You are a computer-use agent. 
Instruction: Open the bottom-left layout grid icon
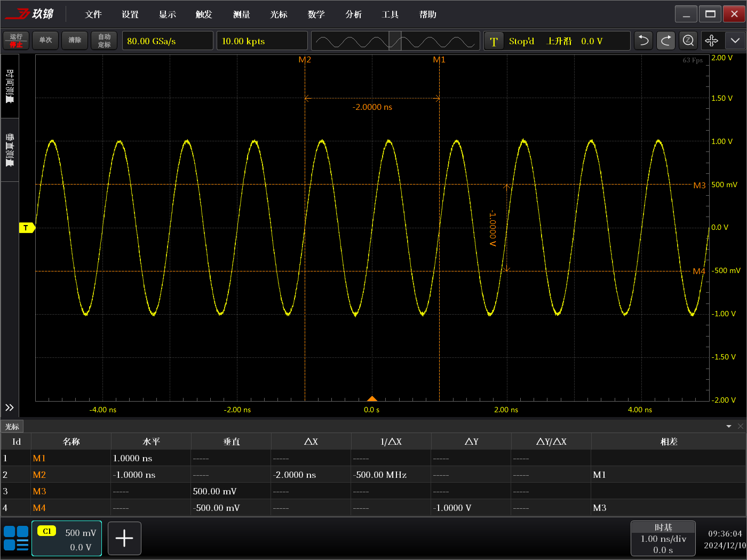point(16,538)
